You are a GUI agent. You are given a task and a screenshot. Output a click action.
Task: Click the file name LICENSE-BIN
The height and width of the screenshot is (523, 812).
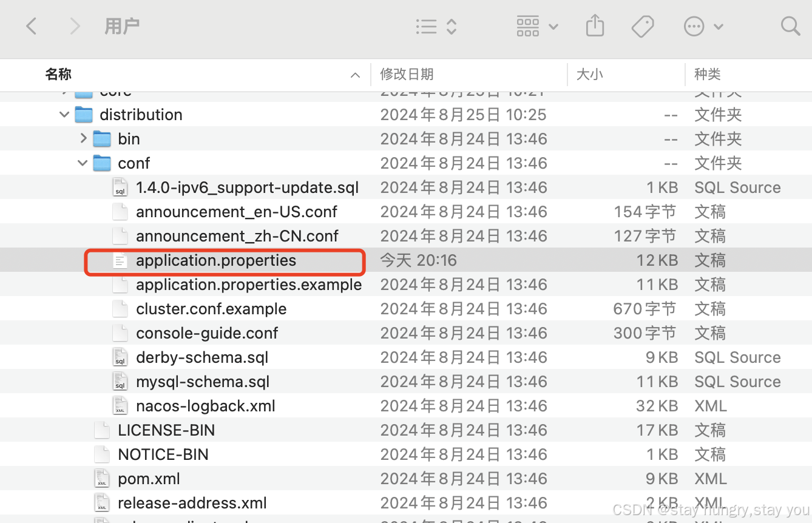[x=166, y=430]
